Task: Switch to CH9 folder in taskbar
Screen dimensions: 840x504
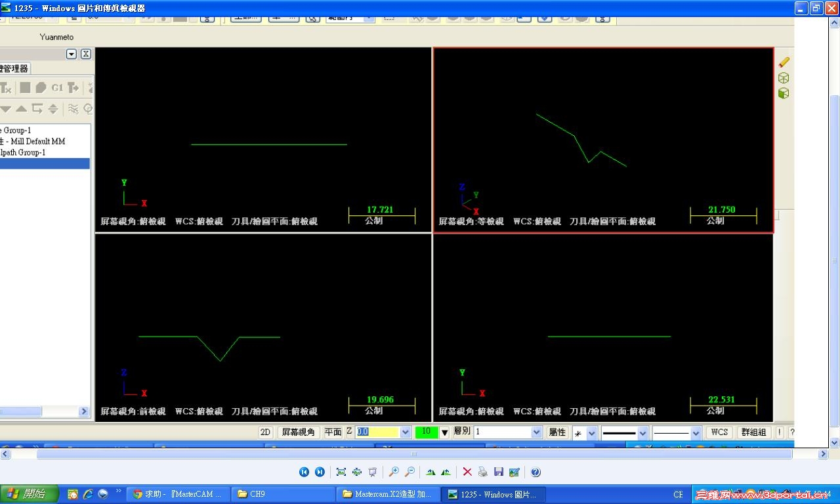Action: tap(284, 494)
